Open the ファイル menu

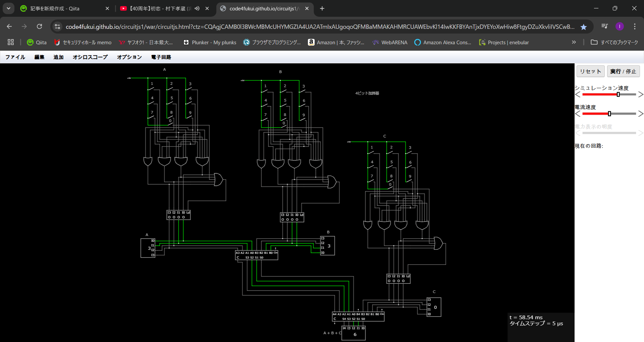[x=15, y=57]
